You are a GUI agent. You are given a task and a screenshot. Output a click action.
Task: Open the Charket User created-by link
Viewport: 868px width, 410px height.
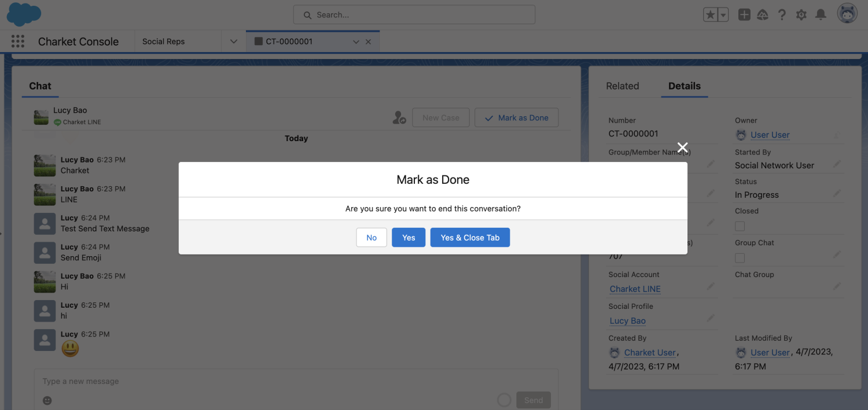click(x=650, y=353)
